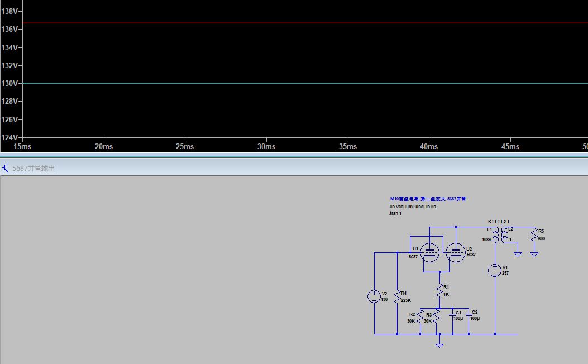
Task: Click the 138V vertical axis label
Action: (x=9, y=11)
